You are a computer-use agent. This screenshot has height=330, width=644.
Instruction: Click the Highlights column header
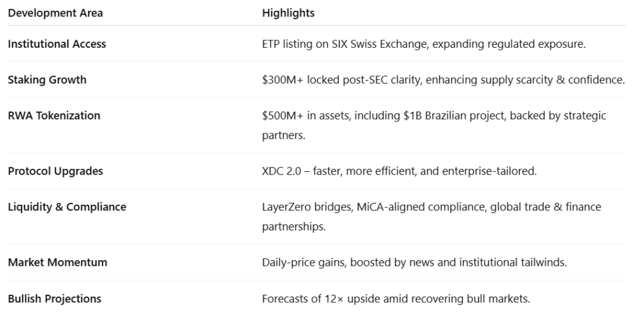tap(288, 13)
